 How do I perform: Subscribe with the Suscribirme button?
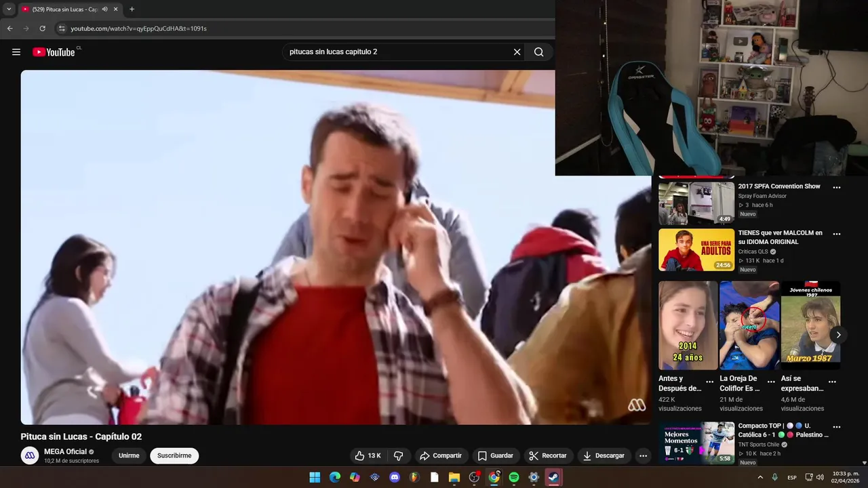coord(174,455)
